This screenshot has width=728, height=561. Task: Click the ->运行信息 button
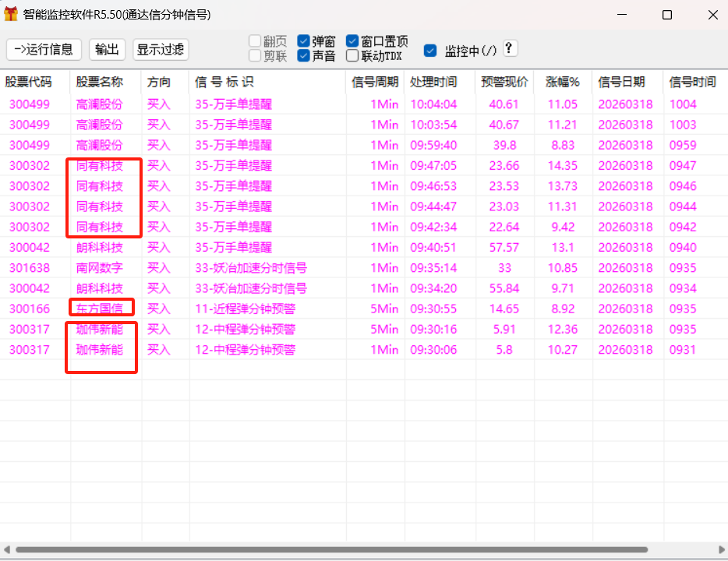44,49
